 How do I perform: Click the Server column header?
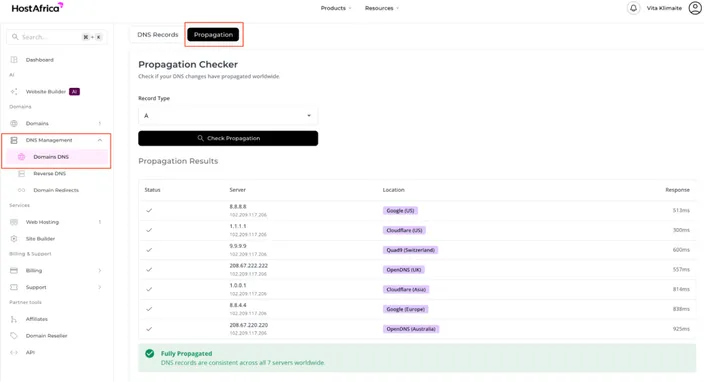238,190
